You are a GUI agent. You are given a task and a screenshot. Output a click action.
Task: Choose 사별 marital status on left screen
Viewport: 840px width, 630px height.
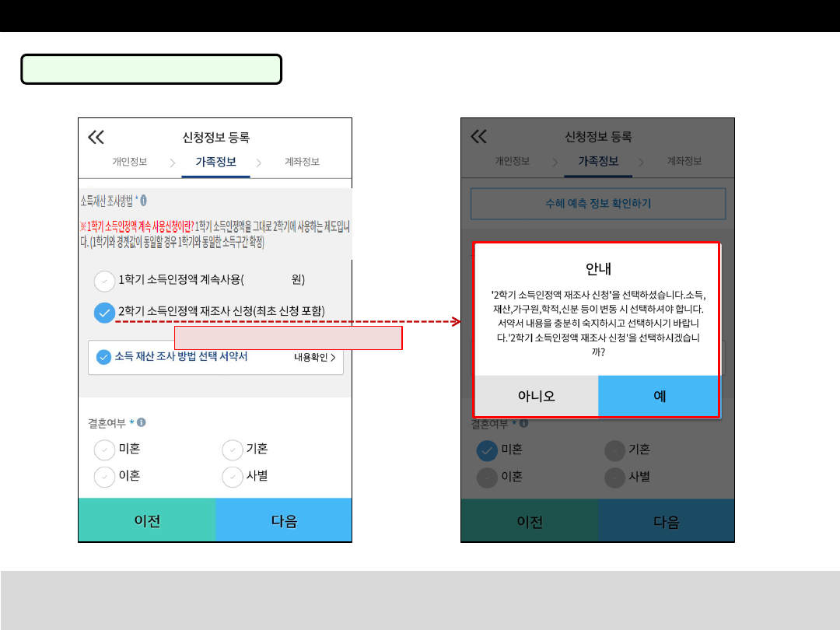click(x=233, y=476)
